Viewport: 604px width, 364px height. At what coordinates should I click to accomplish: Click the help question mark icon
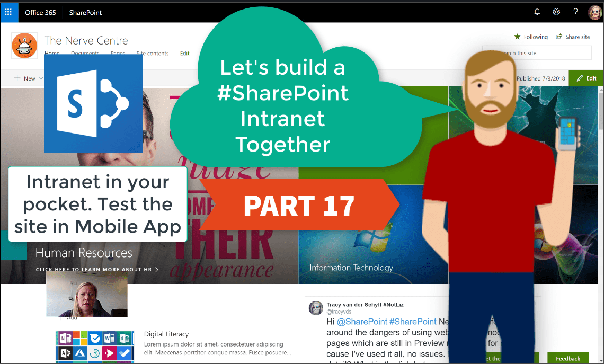575,12
